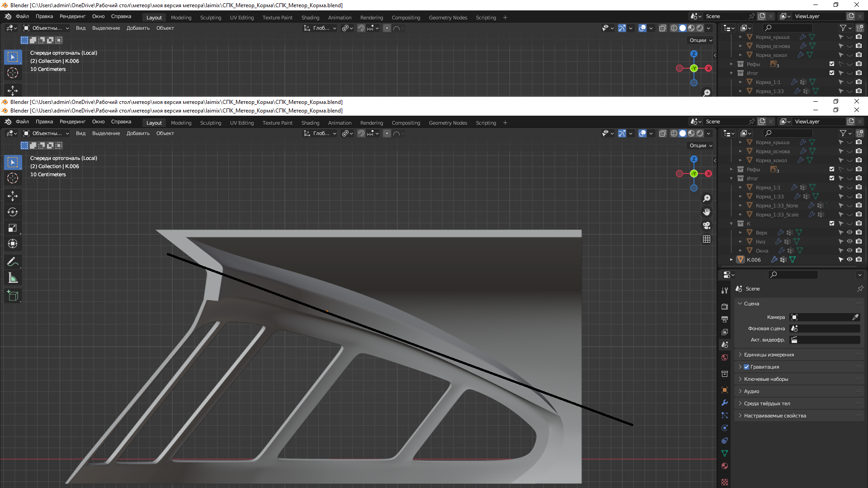Activate the Annotate pencil tool
868x488 pixels.
13,262
